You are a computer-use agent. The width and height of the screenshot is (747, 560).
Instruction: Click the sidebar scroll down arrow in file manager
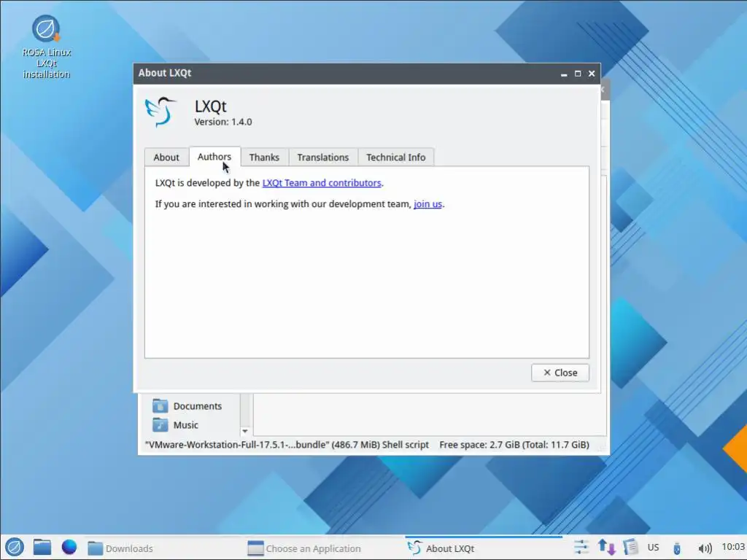(x=245, y=431)
